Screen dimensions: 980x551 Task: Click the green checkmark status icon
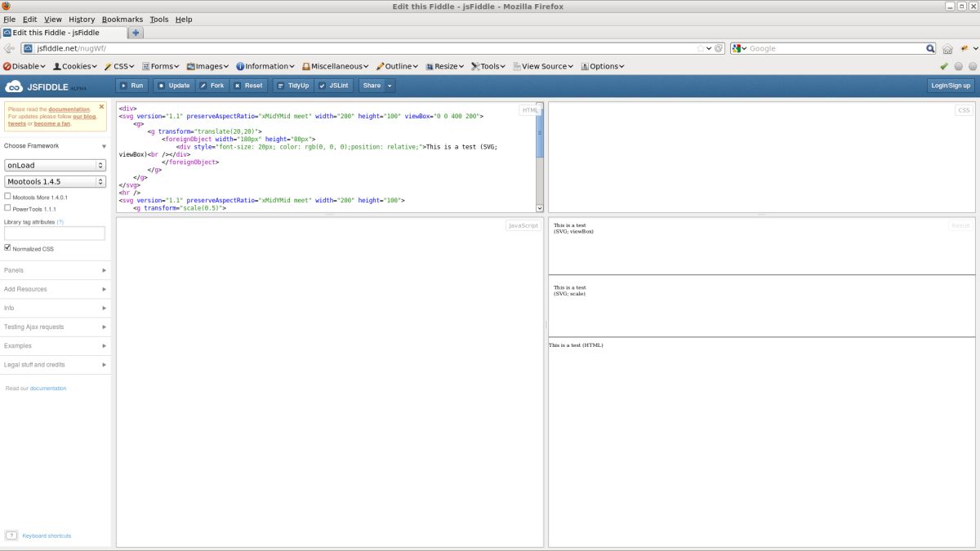[944, 66]
